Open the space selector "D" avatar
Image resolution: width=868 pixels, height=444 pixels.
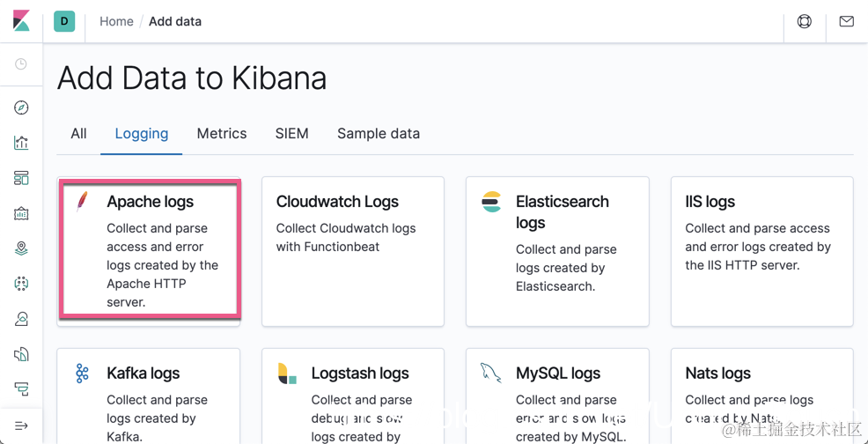(x=64, y=21)
